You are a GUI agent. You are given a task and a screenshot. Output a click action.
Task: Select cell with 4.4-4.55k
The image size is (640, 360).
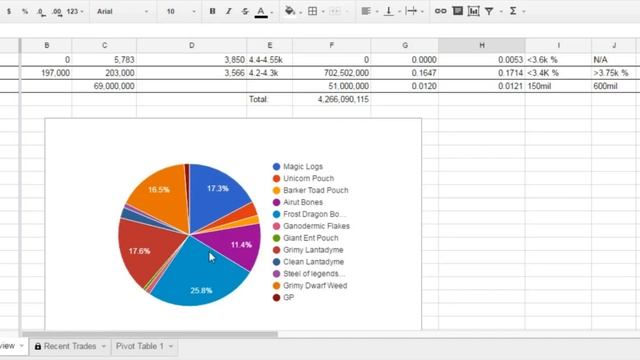[269, 60]
